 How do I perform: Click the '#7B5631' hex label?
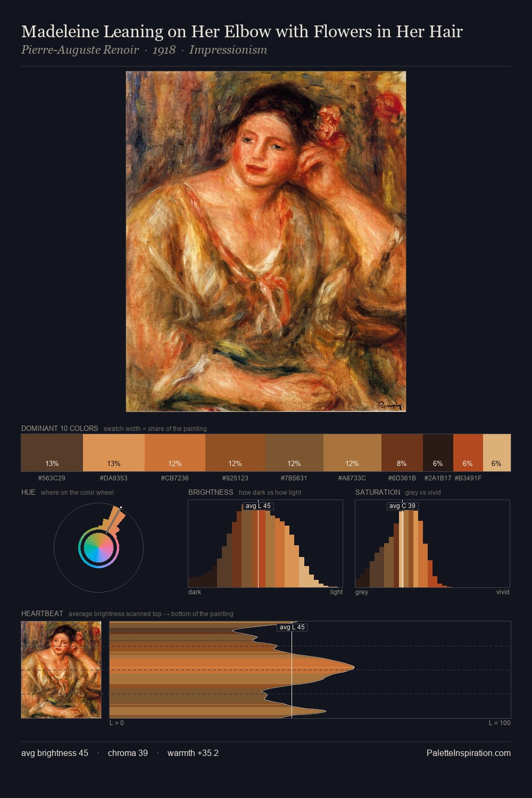tap(294, 478)
